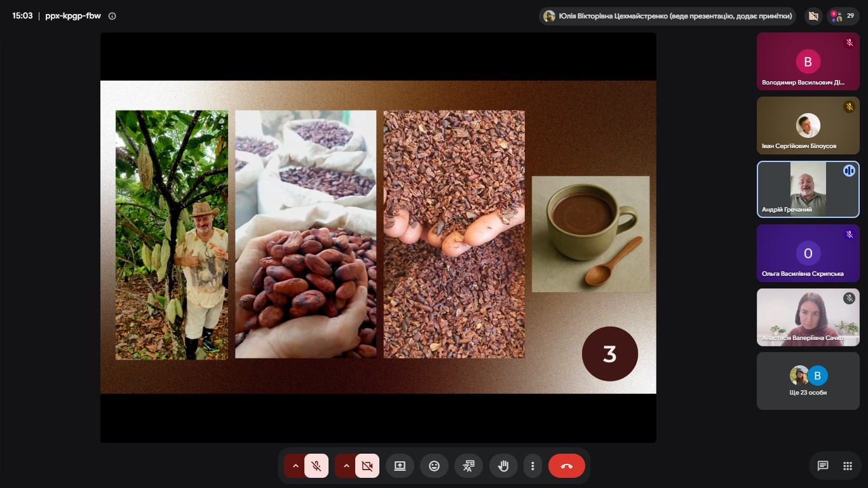The height and width of the screenshot is (488, 868).
Task: Click the cacao farmer photo on slide
Action: tap(172, 235)
